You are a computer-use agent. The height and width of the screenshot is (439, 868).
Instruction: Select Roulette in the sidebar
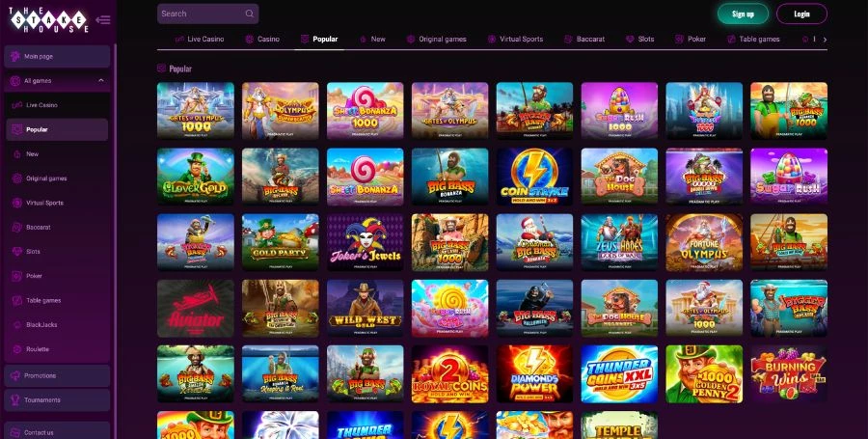[57, 349]
